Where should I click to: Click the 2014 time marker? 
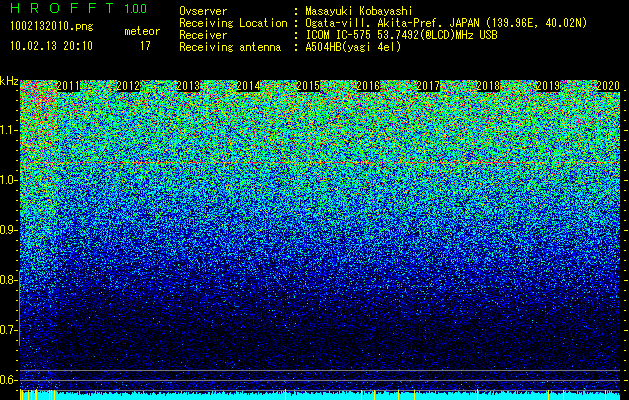(248, 86)
